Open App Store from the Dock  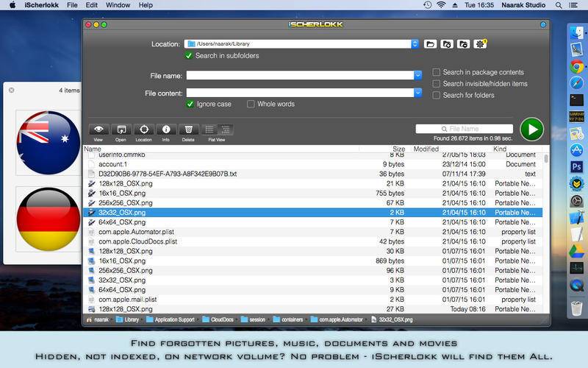point(576,150)
